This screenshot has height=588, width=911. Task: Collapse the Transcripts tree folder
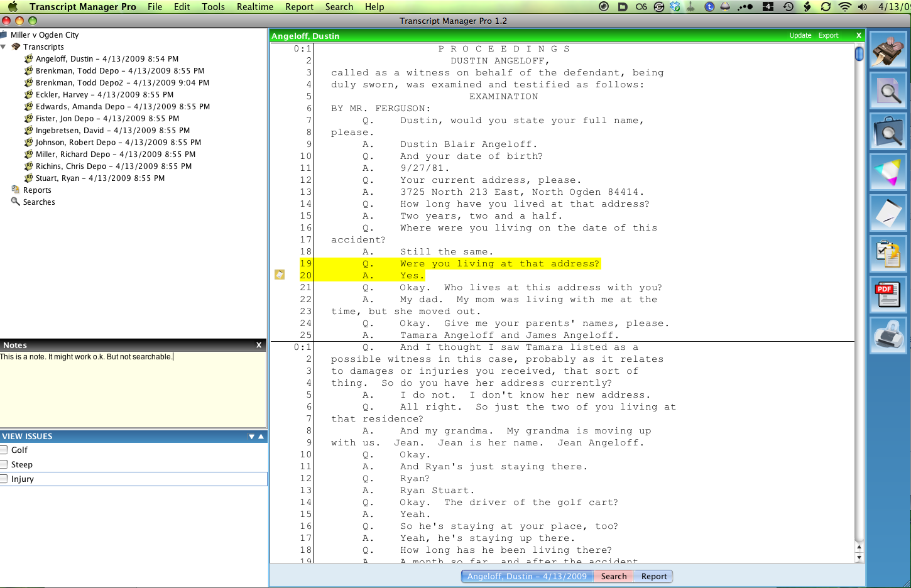(x=4, y=47)
